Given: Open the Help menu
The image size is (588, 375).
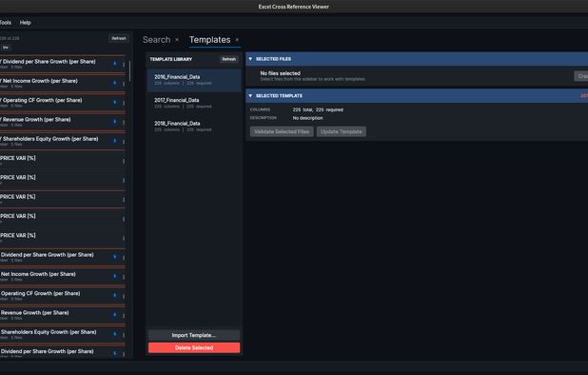Looking at the screenshot, I should click(x=25, y=23).
